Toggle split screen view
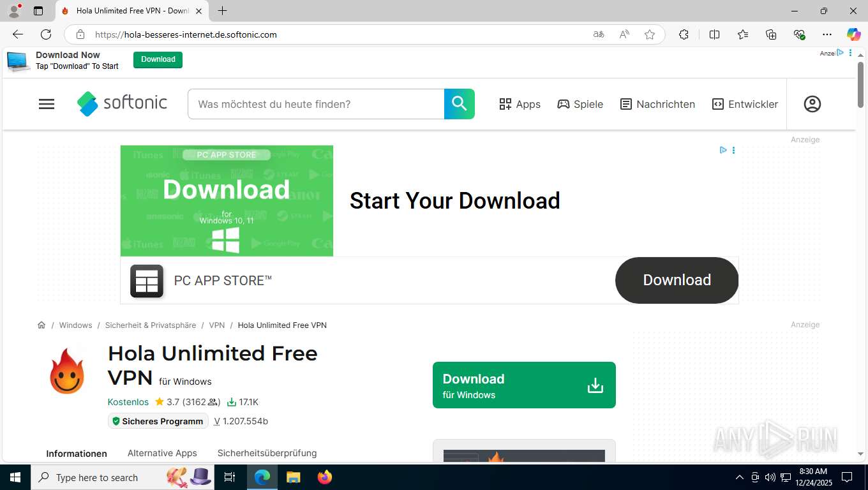 (715, 34)
